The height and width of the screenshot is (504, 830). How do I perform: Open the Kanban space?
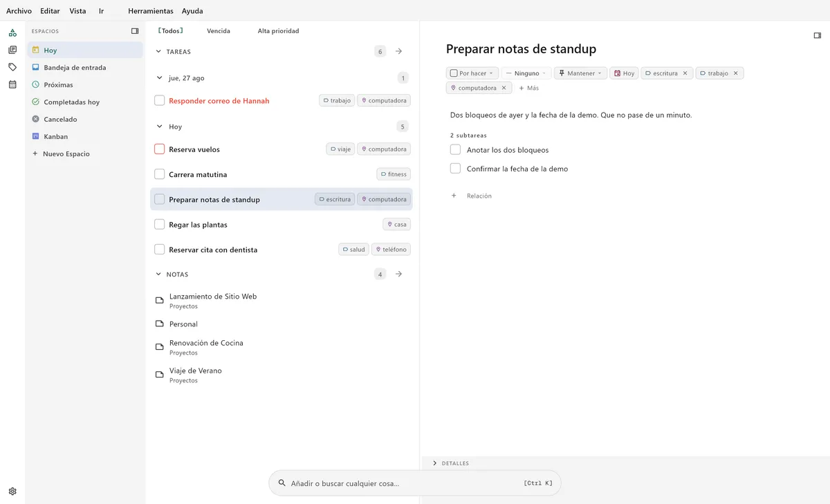pyautogui.click(x=85, y=137)
